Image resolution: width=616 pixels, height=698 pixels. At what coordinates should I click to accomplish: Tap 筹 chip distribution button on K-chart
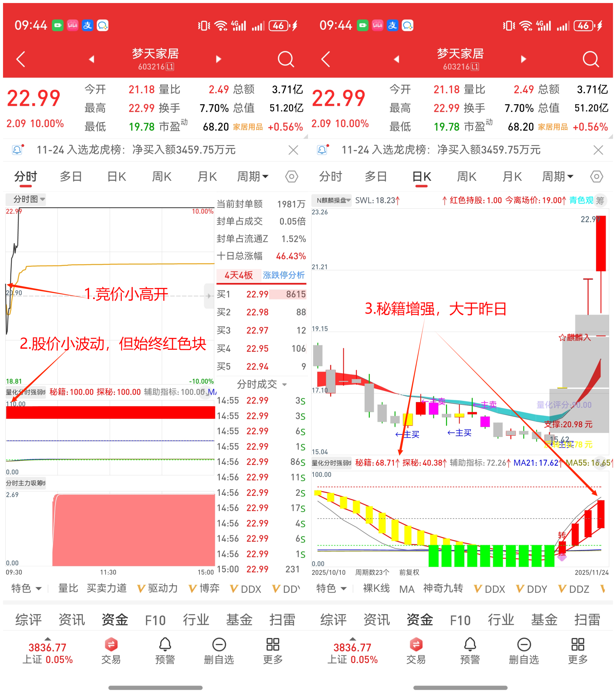pos(600,200)
